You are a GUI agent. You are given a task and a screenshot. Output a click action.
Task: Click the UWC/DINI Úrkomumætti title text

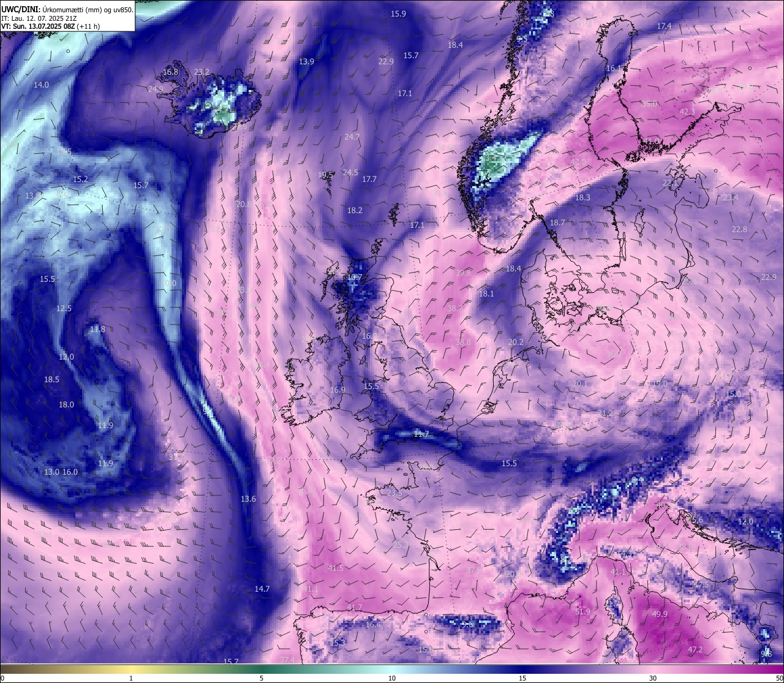point(67,9)
